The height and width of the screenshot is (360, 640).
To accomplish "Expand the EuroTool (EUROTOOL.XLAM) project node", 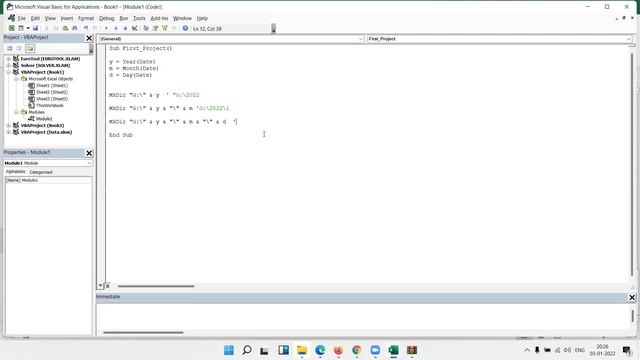I will [x=9, y=59].
